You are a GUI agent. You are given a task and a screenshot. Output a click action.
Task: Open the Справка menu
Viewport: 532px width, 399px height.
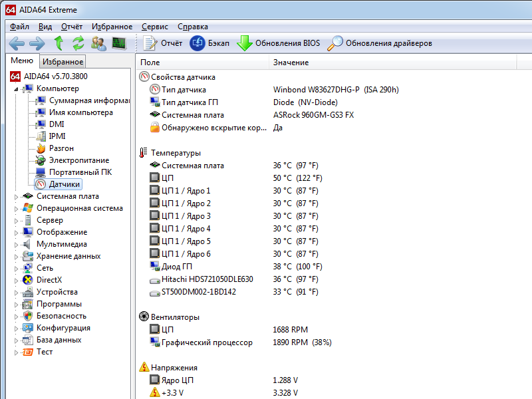pyautogui.click(x=193, y=27)
